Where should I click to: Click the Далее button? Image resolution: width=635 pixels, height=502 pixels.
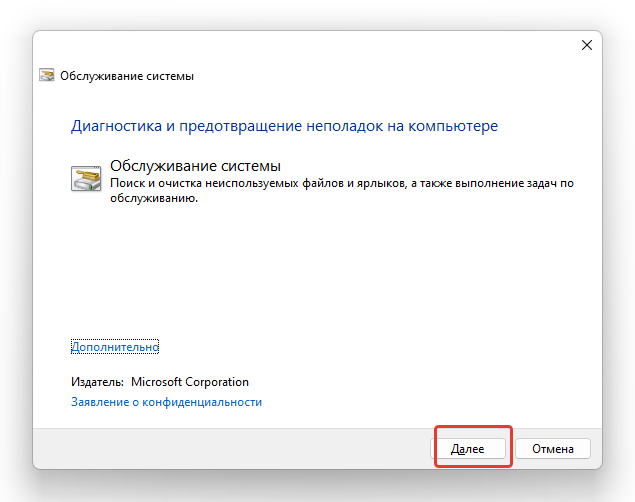click(468, 449)
